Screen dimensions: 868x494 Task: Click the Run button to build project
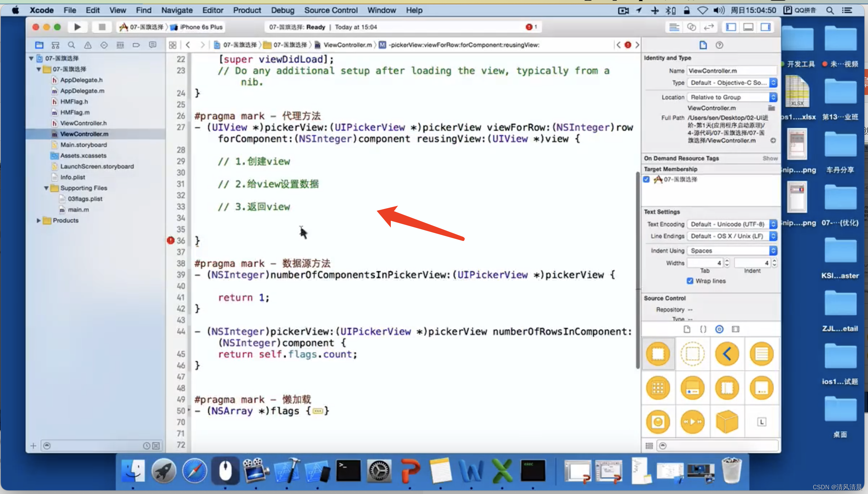(77, 27)
